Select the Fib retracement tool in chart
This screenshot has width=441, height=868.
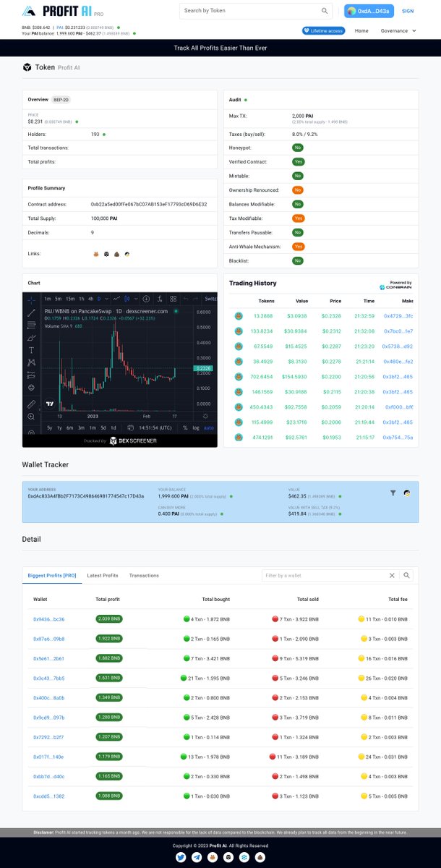tap(31, 325)
